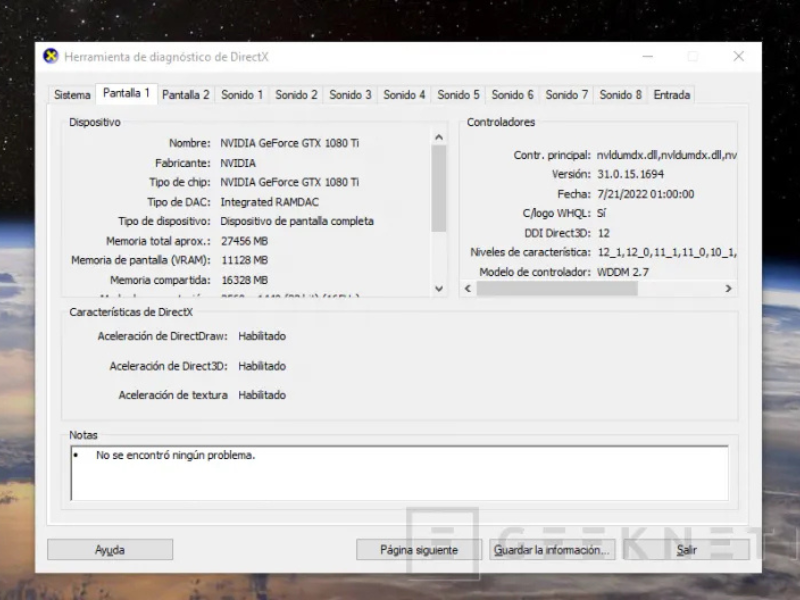Click Aceleración de Direct3D Habilitado value
This screenshot has width=800, height=600.
coord(262,366)
